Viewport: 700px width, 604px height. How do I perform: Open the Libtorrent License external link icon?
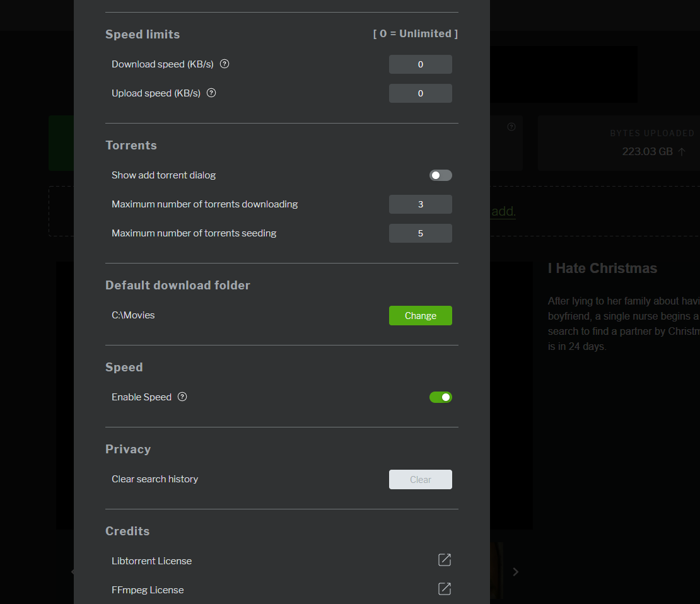point(444,560)
